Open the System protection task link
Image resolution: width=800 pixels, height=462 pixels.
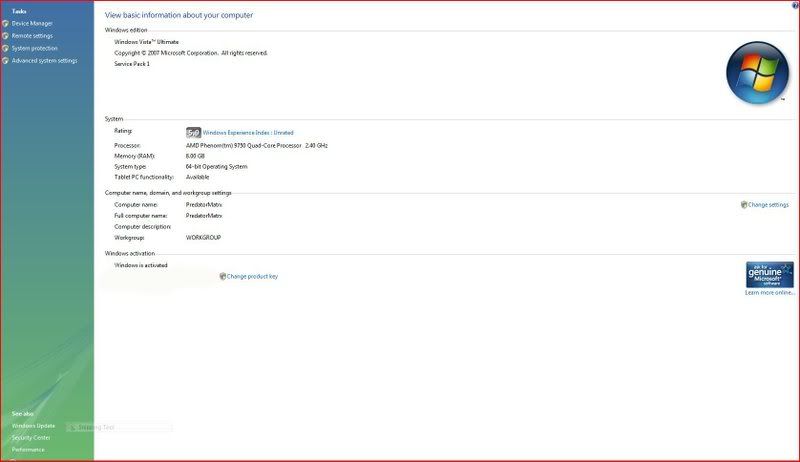click(35, 48)
